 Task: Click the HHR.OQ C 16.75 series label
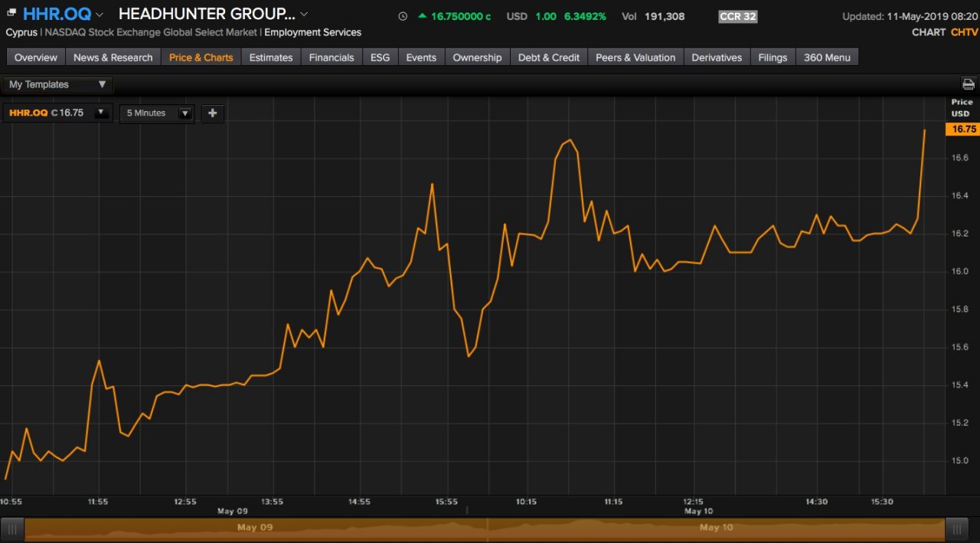(x=46, y=113)
